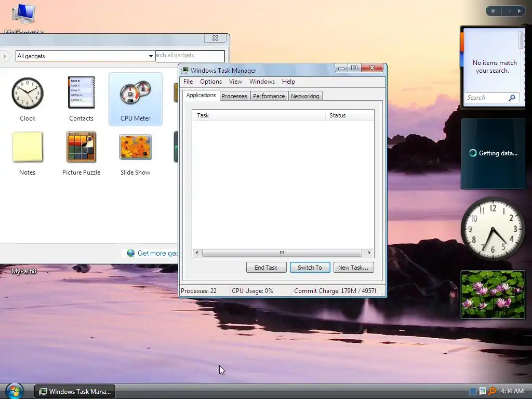
Task: Click the search all gadgets field
Action: pyautogui.click(x=190, y=56)
